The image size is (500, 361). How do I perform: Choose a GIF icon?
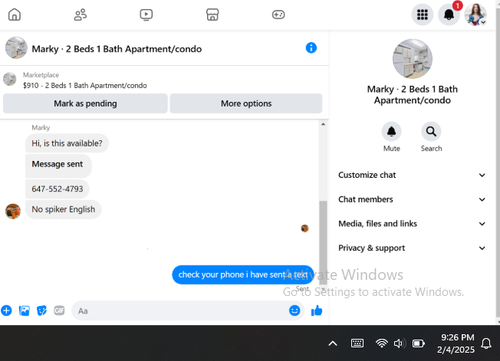59,311
